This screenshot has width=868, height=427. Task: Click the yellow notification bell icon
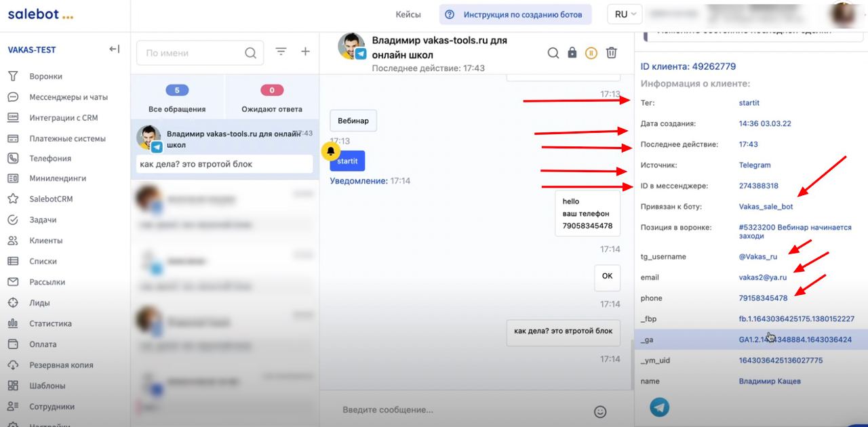point(331,150)
